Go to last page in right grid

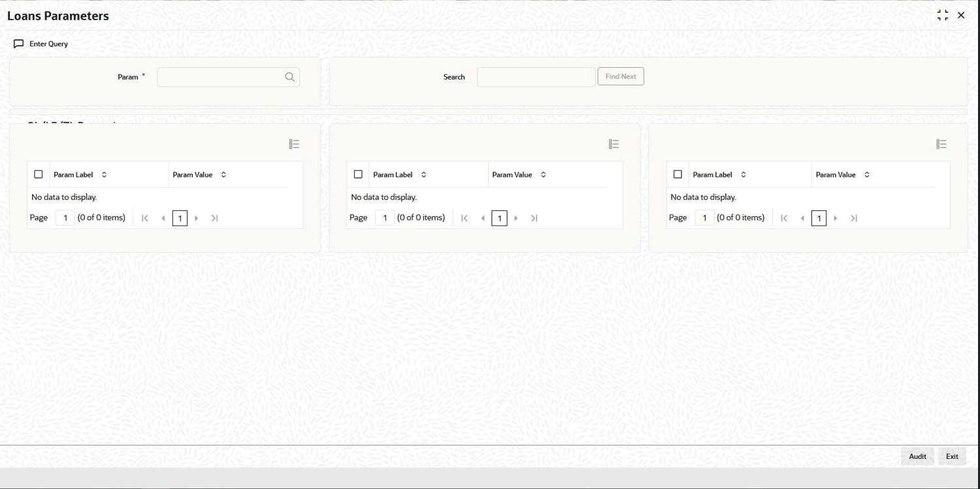pos(853,218)
